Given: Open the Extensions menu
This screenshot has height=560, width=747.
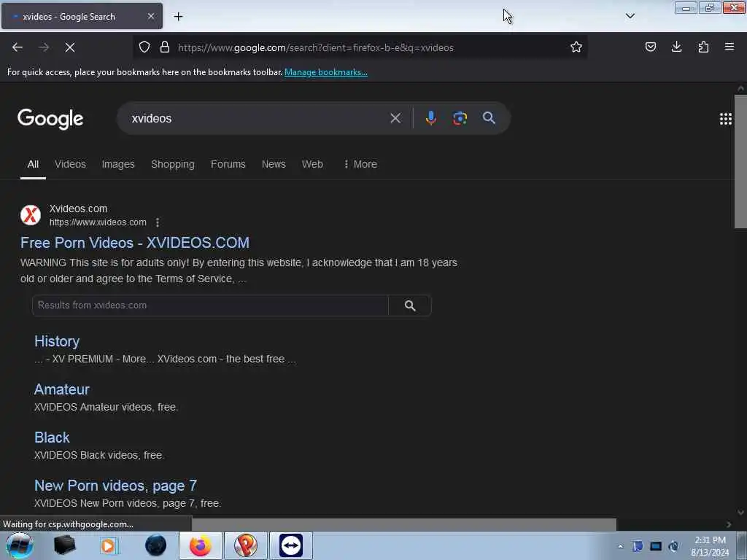Looking at the screenshot, I should [703, 47].
